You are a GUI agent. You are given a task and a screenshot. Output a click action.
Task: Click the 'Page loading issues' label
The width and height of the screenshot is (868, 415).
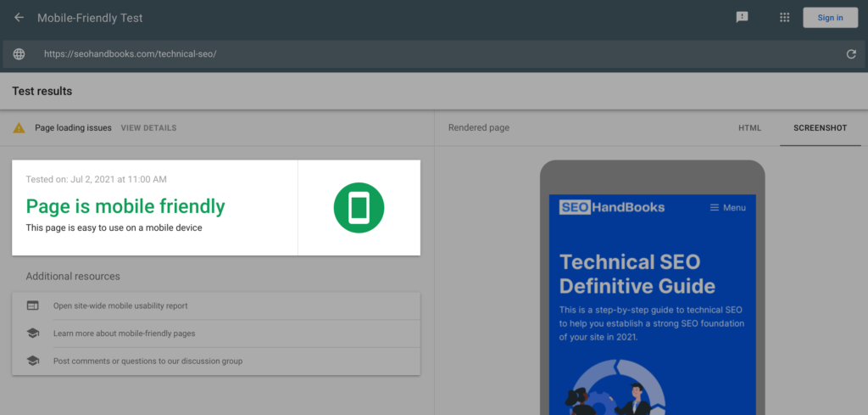point(73,128)
